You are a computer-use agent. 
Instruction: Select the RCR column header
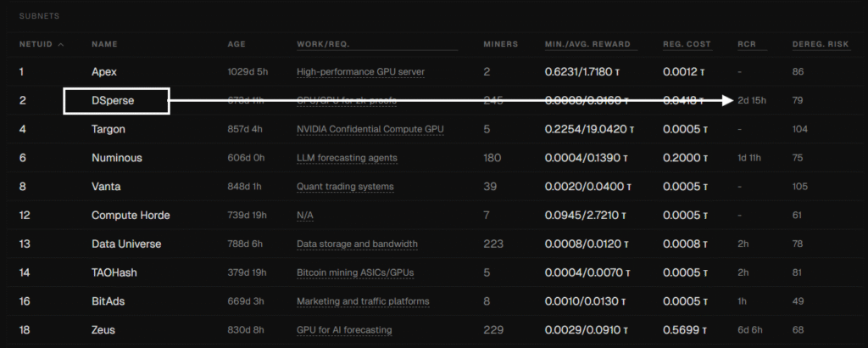click(x=747, y=44)
